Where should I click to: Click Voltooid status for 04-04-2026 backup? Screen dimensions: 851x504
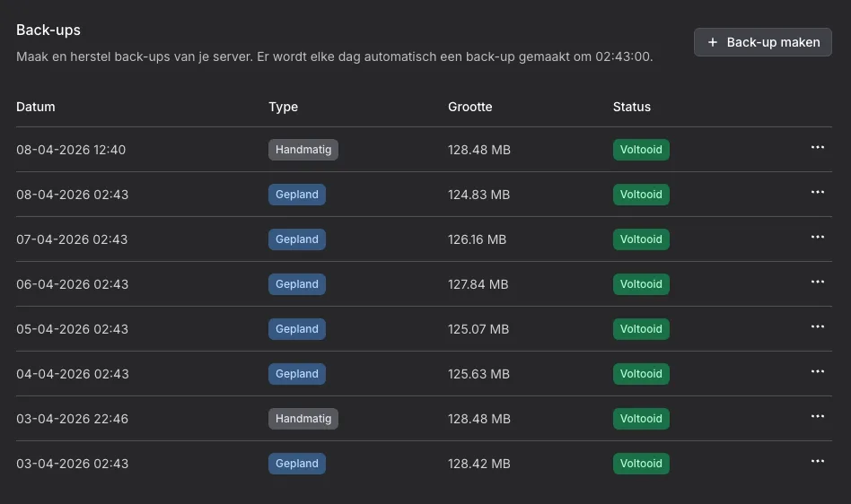point(641,374)
